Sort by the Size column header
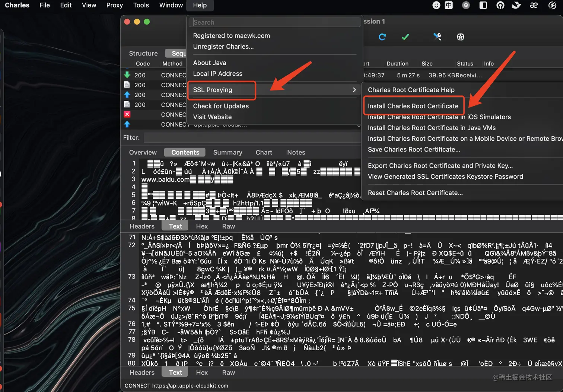 [x=427, y=64]
